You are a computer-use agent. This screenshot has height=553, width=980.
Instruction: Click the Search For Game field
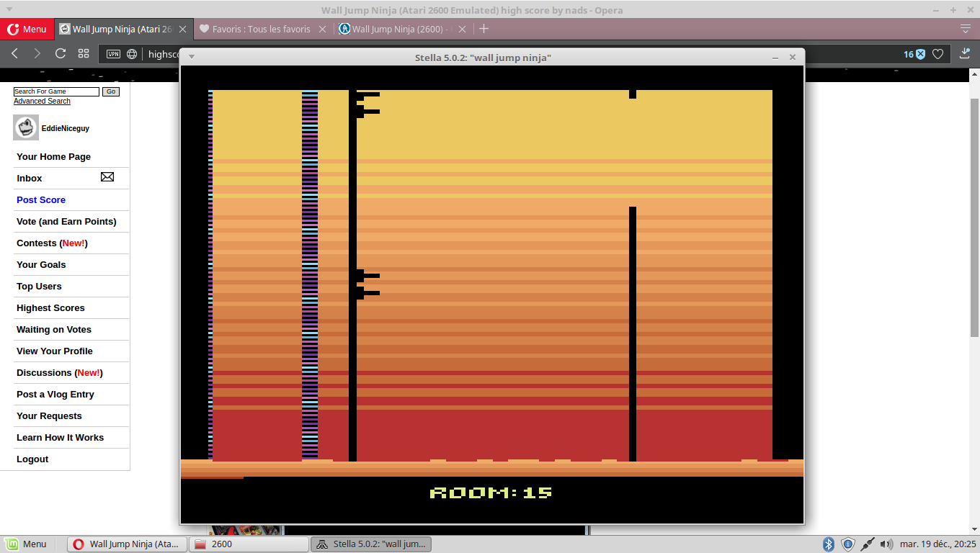pos(56,91)
